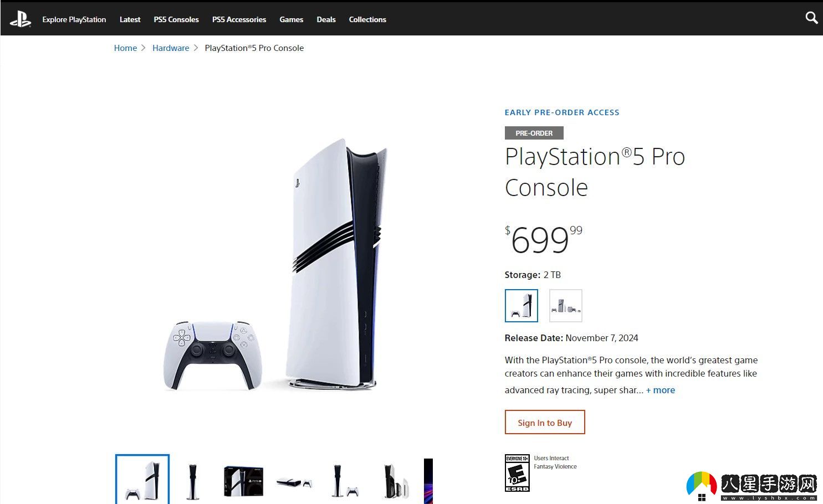The image size is (823, 504).
Task: Click the Sign In to Buy button
Action: [x=545, y=423]
